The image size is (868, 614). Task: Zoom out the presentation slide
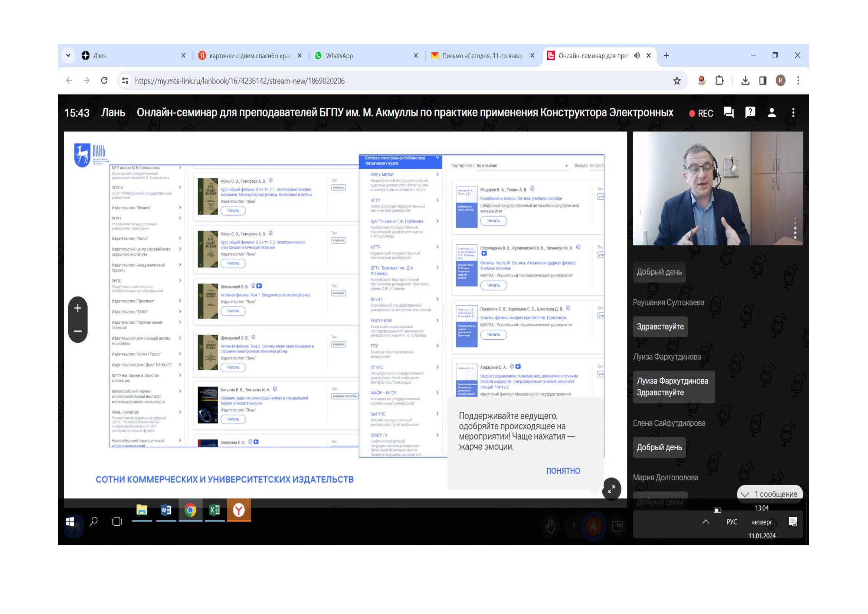click(x=78, y=331)
